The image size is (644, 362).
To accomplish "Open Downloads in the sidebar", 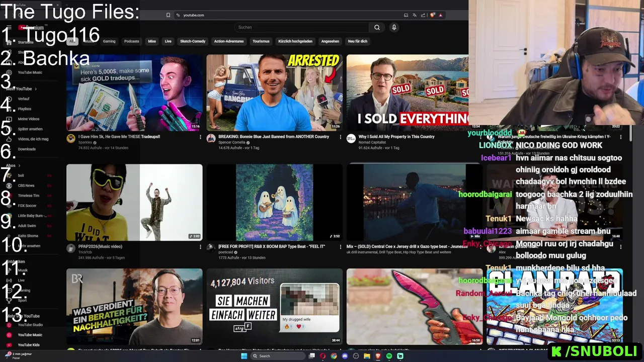I will 27,149.
